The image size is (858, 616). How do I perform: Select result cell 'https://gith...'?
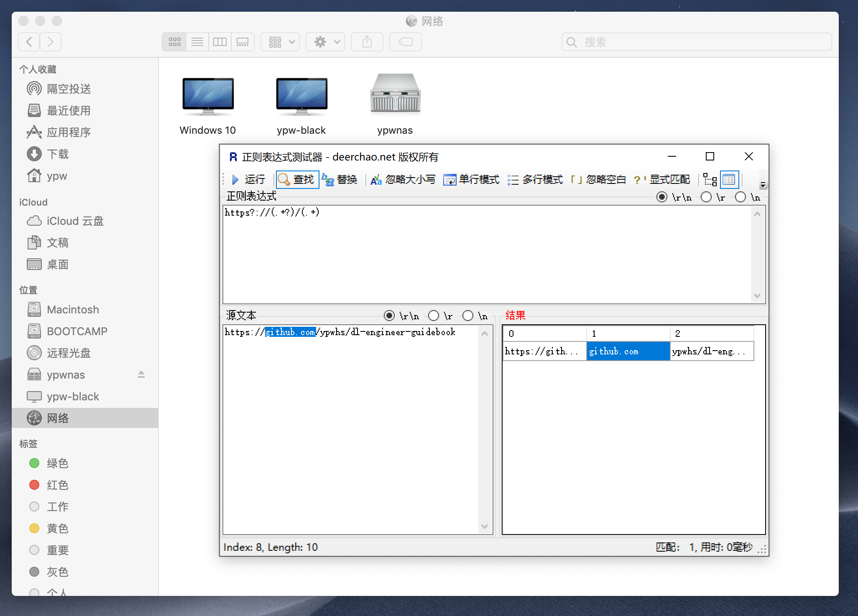click(544, 351)
